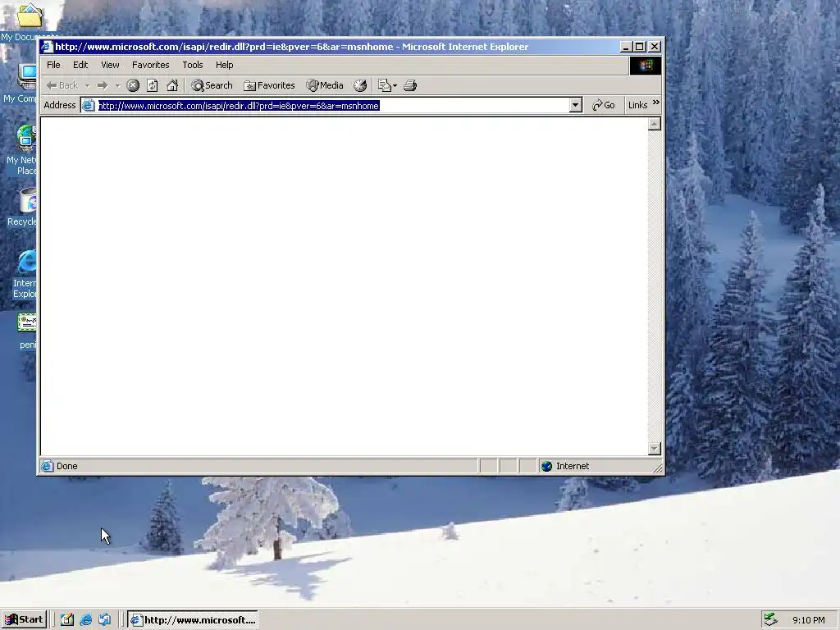Select the Recycle Bin desktop icon
The image size is (840, 630).
coord(22,208)
